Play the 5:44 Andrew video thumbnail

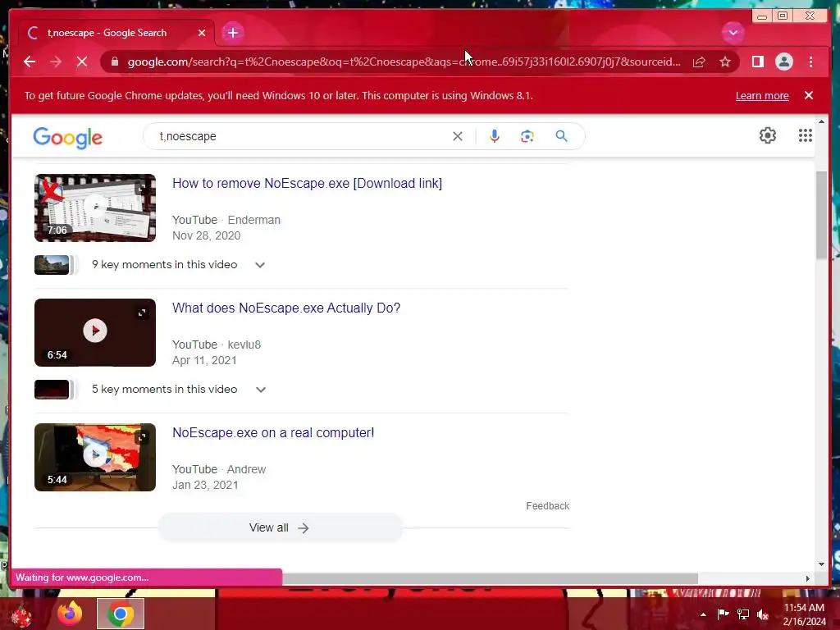(x=95, y=458)
